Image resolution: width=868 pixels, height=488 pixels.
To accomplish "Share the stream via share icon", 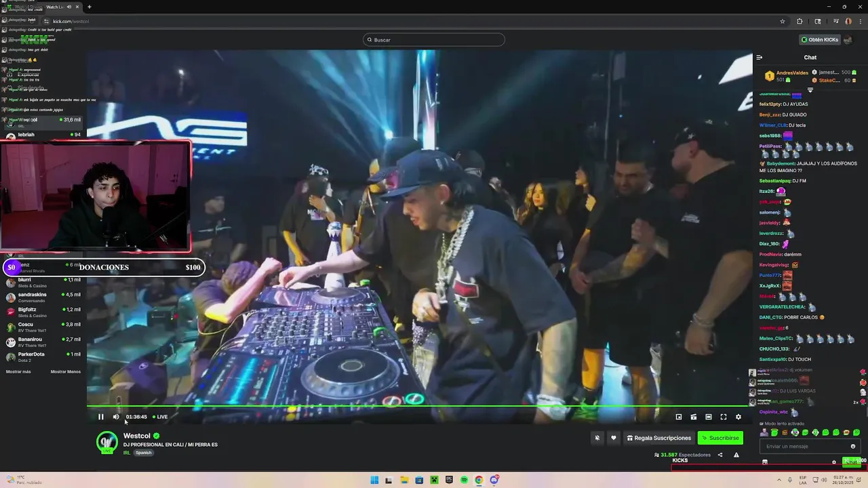I will [720, 455].
